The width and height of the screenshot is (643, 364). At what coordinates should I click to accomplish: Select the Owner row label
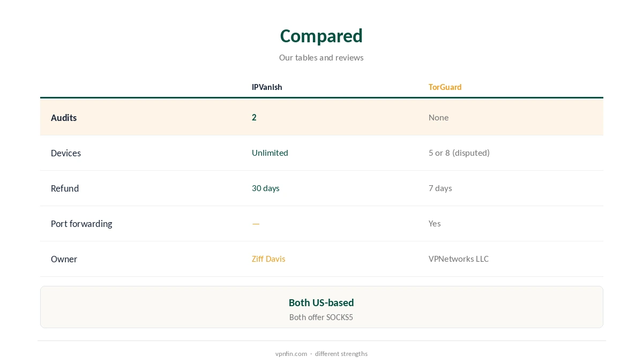(x=64, y=259)
